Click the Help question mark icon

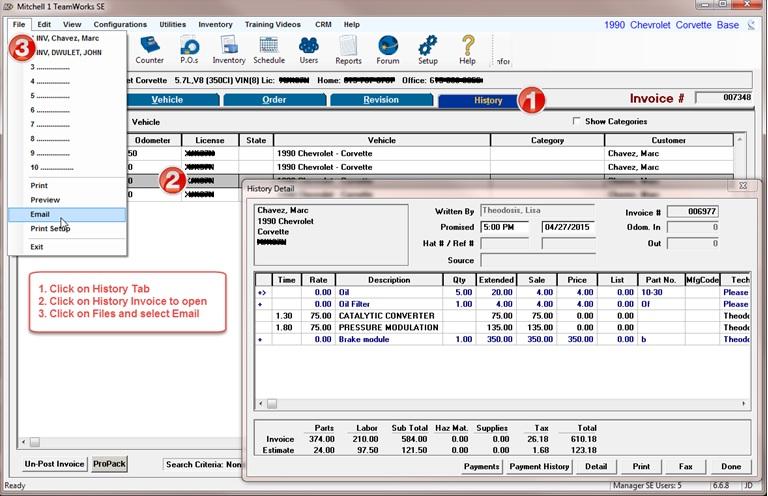(468, 50)
